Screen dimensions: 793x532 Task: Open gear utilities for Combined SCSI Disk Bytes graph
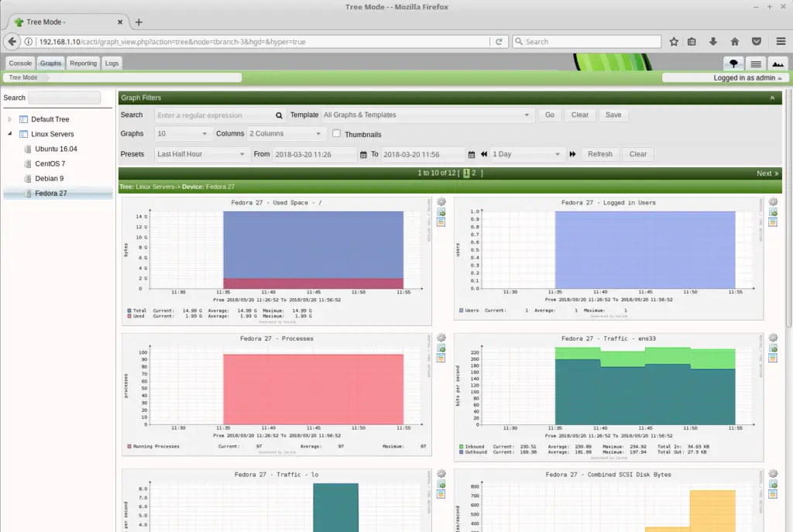[x=774, y=474]
